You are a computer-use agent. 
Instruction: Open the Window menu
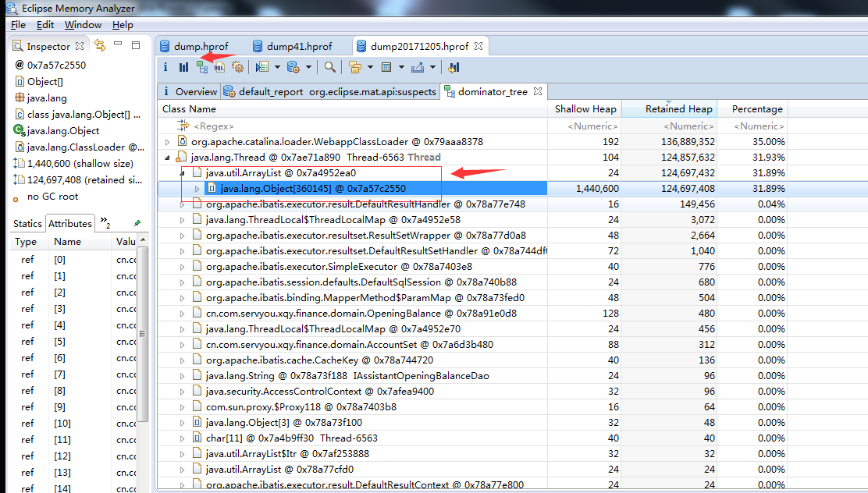coord(83,25)
